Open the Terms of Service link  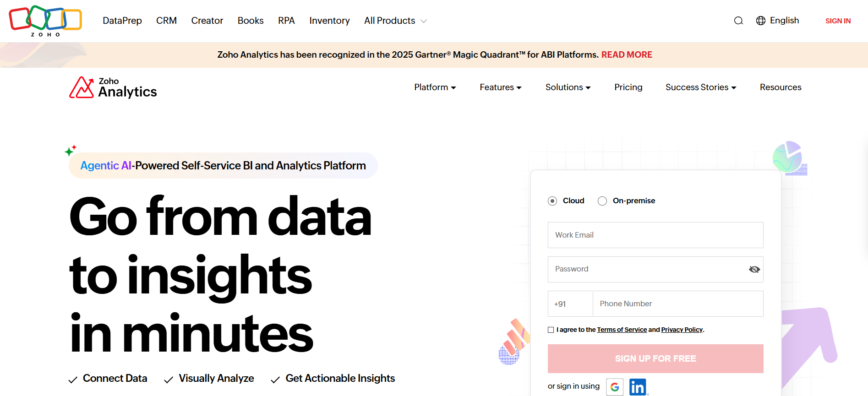[622, 330]
